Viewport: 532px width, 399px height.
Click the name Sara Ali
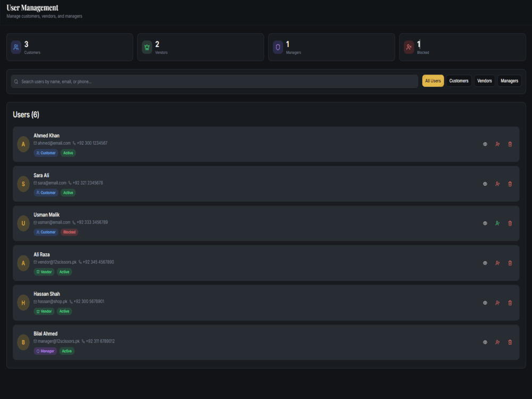tap(41, 176)
